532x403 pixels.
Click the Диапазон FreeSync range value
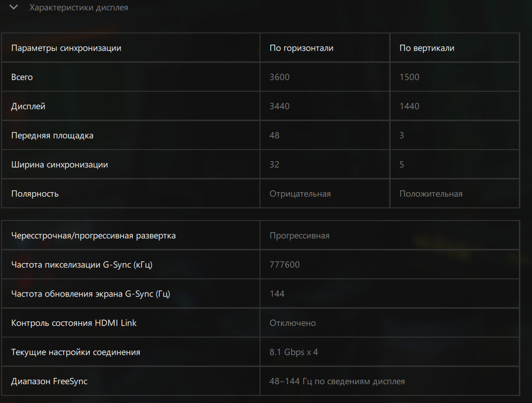coord(337,381)
